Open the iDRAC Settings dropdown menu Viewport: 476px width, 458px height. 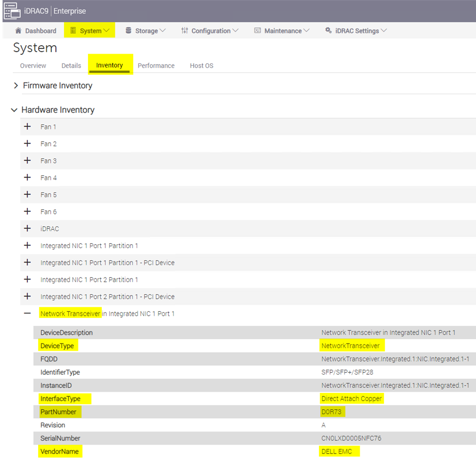(384, 31)
